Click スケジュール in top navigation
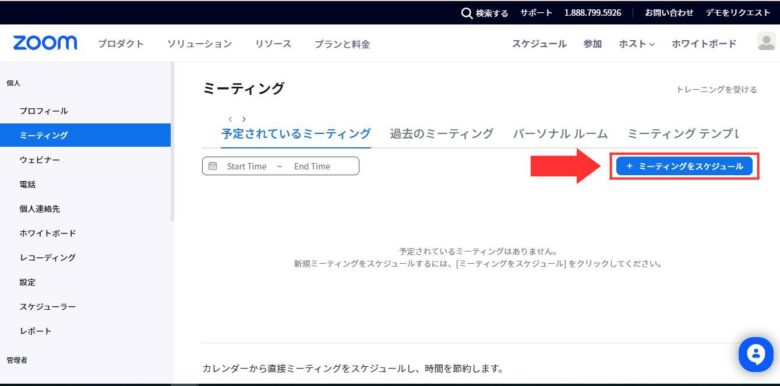Screen dimensions: 780x386 click(539, 44)
